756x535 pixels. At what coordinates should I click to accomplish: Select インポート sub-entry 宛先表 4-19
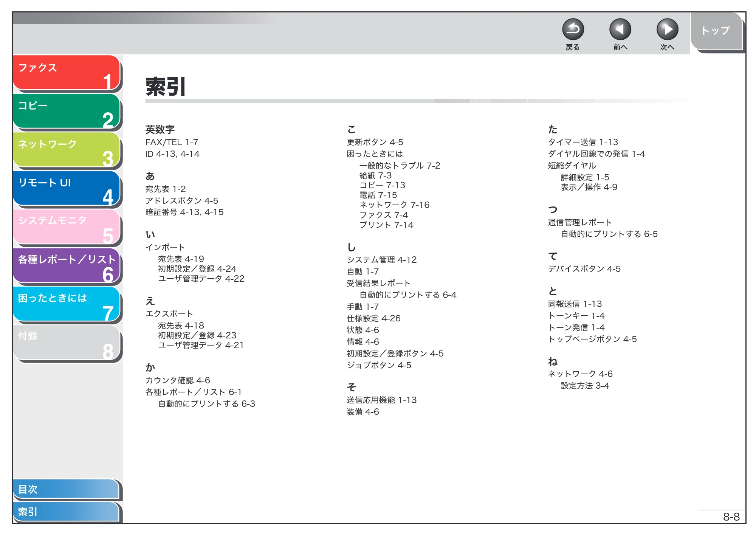[x=181, y=259]
